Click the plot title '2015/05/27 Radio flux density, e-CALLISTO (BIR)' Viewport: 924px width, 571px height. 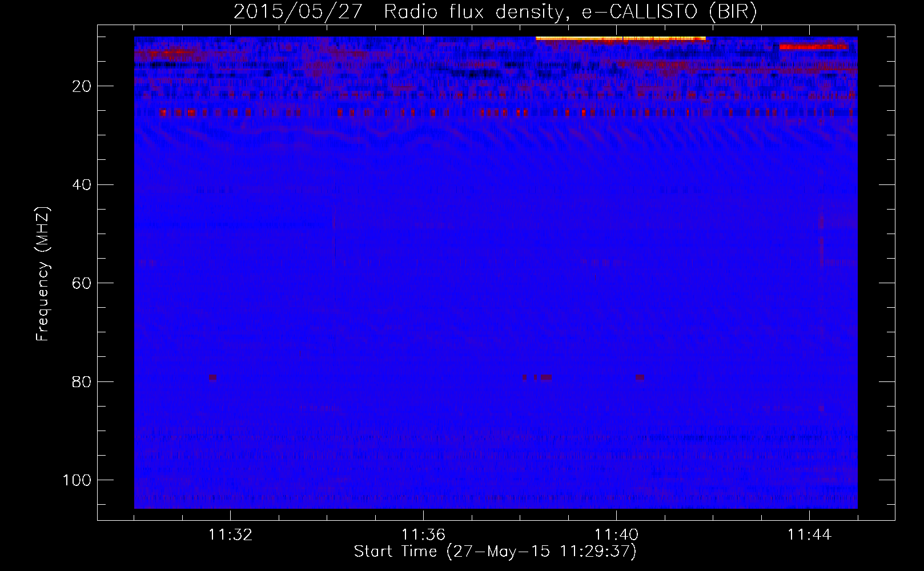495,11
